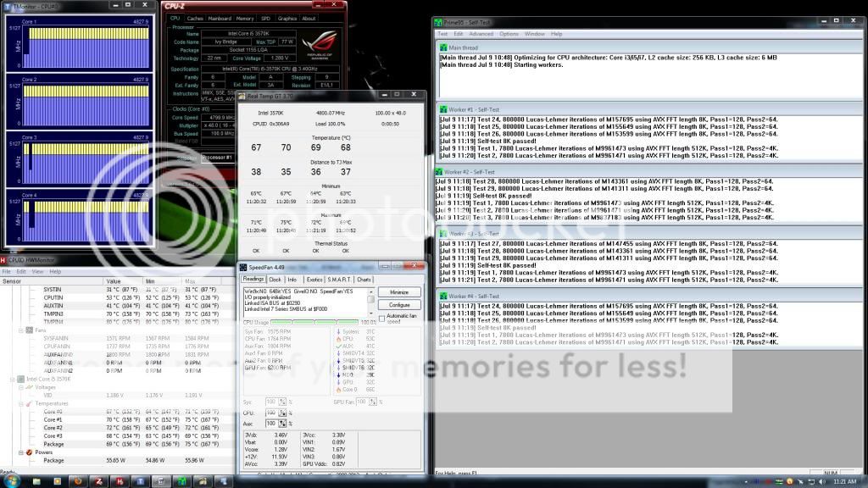868x488 pixels.
Task: Click the Fans category icon in HWMonitor
Action: click(x=30, y=330)
